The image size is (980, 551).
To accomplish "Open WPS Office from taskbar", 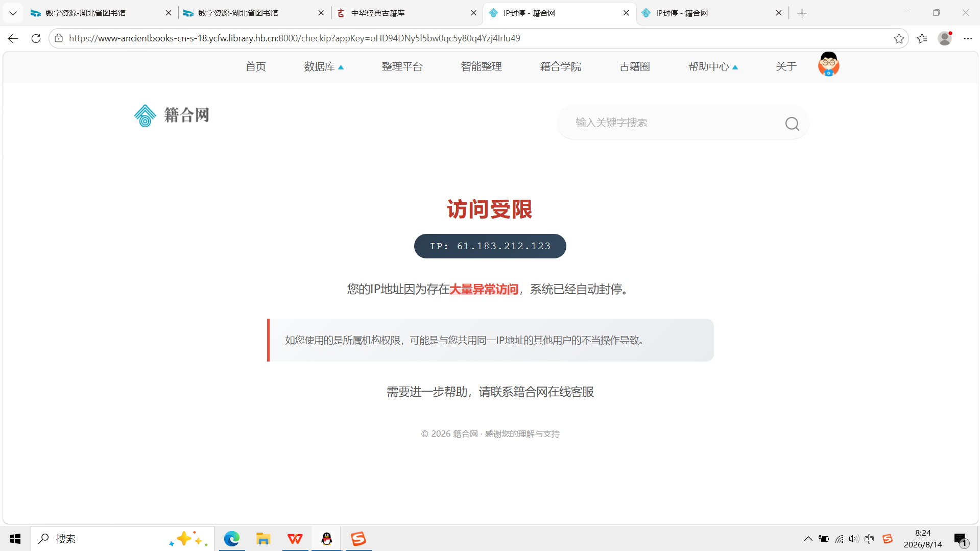I will coord(295,539).
